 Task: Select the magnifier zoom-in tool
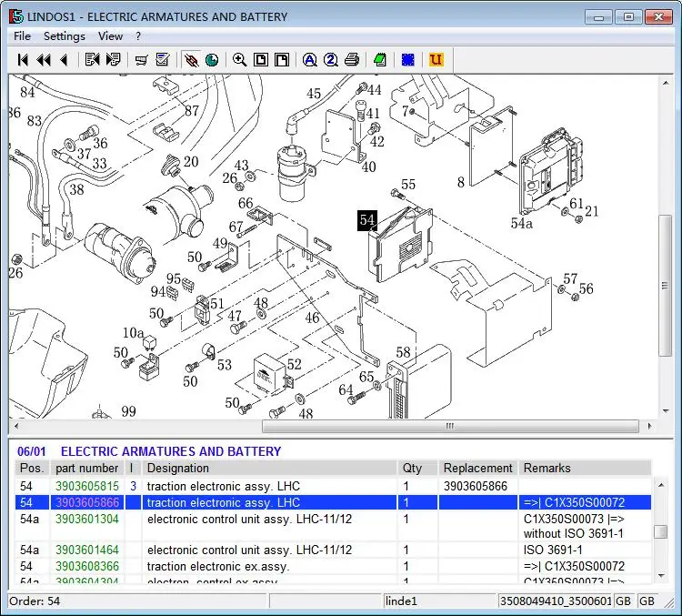[x=240, y=60]
